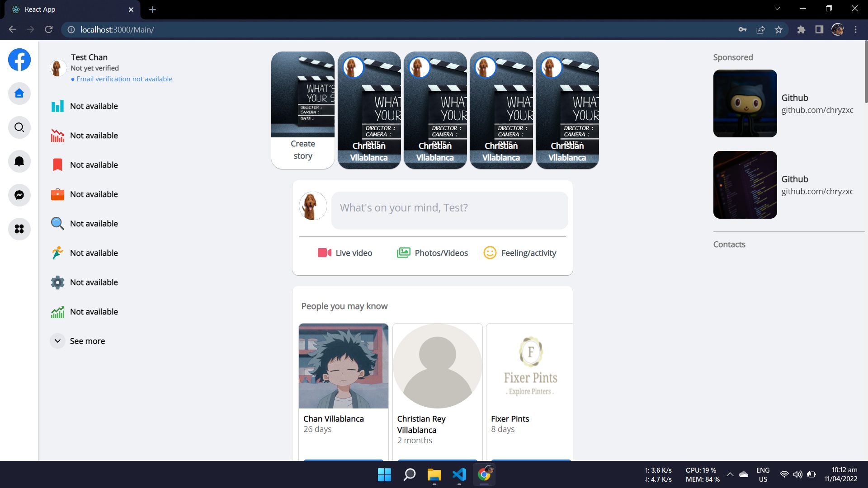Click the green growth chart icon
868x488 pixels.
(x=57, y=312)
